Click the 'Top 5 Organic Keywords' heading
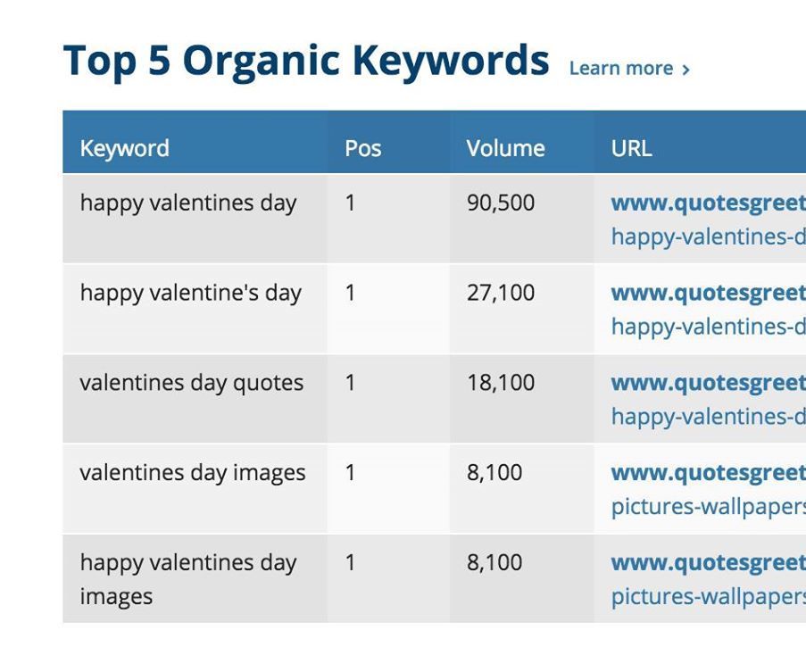Screen dimensions: 806x672 (306, 61)
